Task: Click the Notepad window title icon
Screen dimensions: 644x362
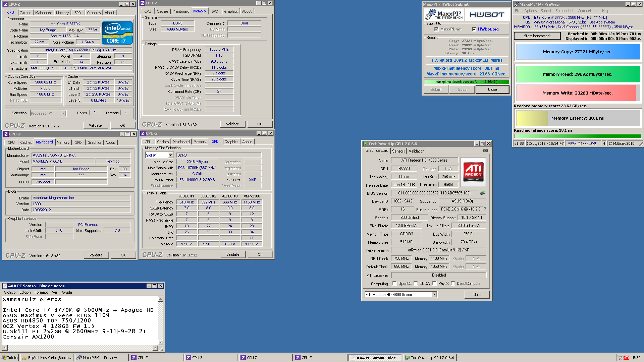Action: pos(5,286)
